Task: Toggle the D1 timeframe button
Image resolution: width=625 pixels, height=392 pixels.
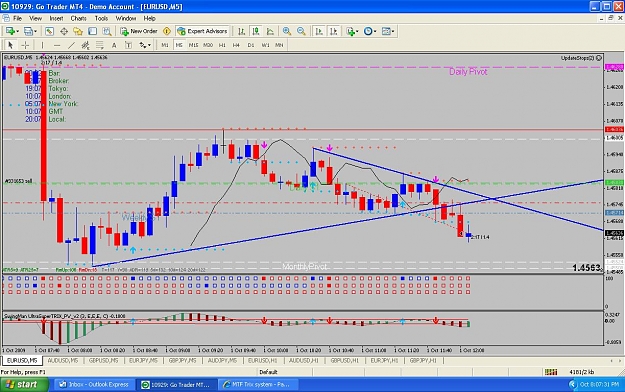Action: (x=251, y=45)
